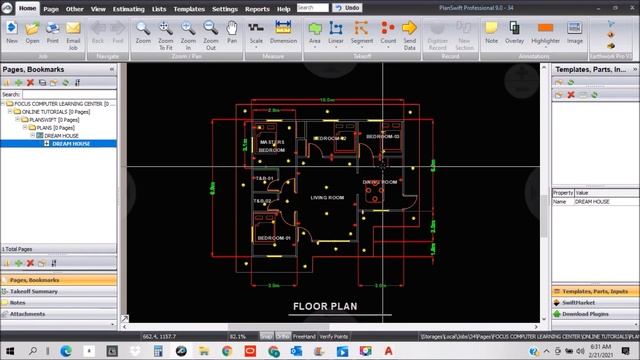Collapse FOCUS COMPUTER LEARNING CENTER tree node
This screenshot has height=360, width=640.
(x=3, y=104)
